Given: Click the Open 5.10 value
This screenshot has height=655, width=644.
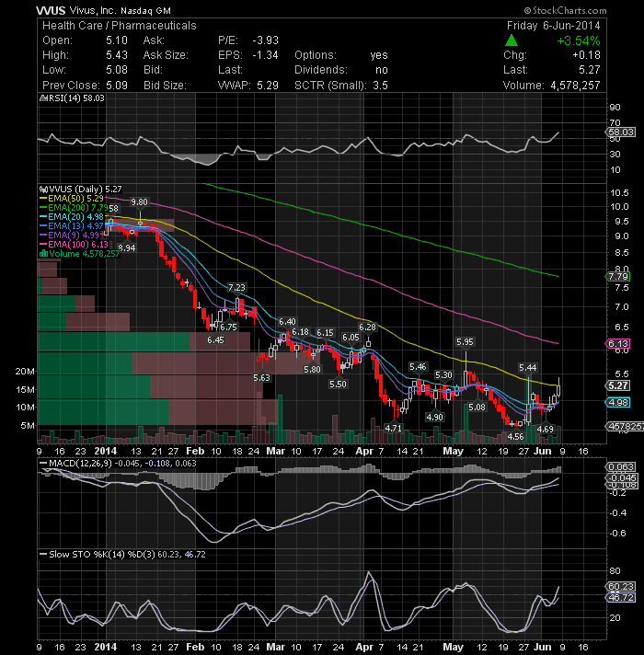Looking at the screenshot, I should click(117, 40).
